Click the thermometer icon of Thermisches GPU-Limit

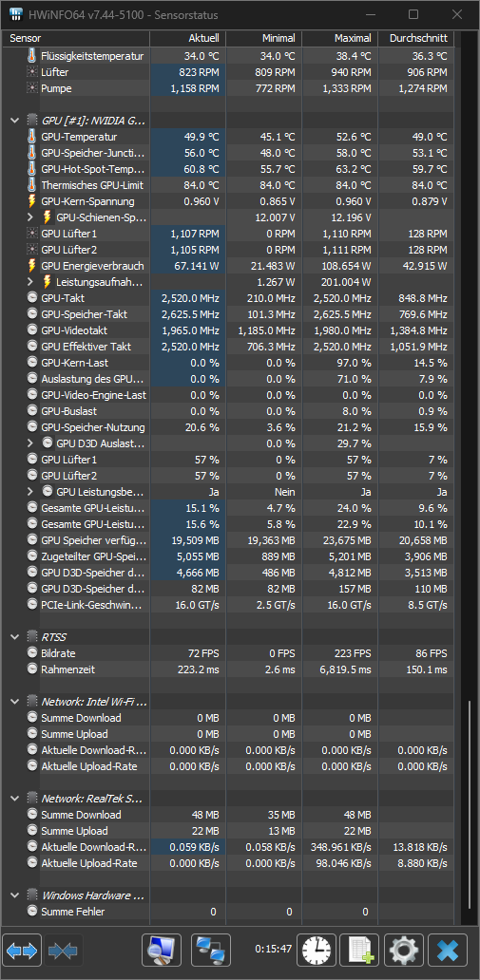click(32, 185)
